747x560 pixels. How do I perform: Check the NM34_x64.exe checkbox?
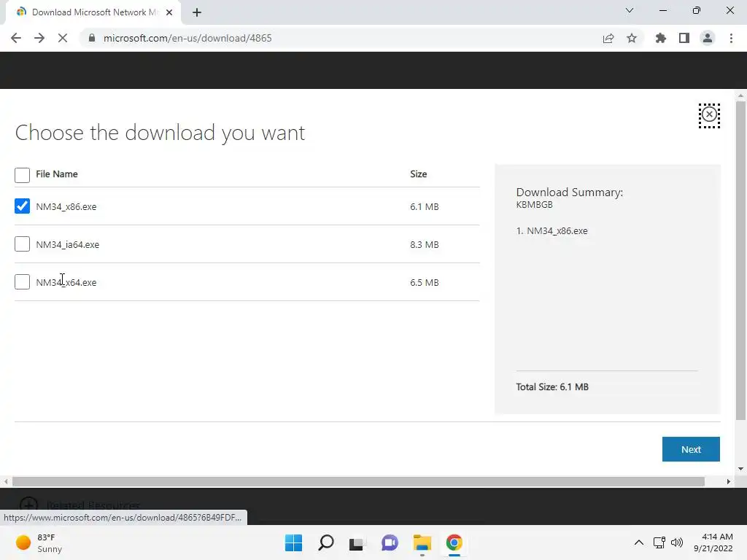[22, 282]
